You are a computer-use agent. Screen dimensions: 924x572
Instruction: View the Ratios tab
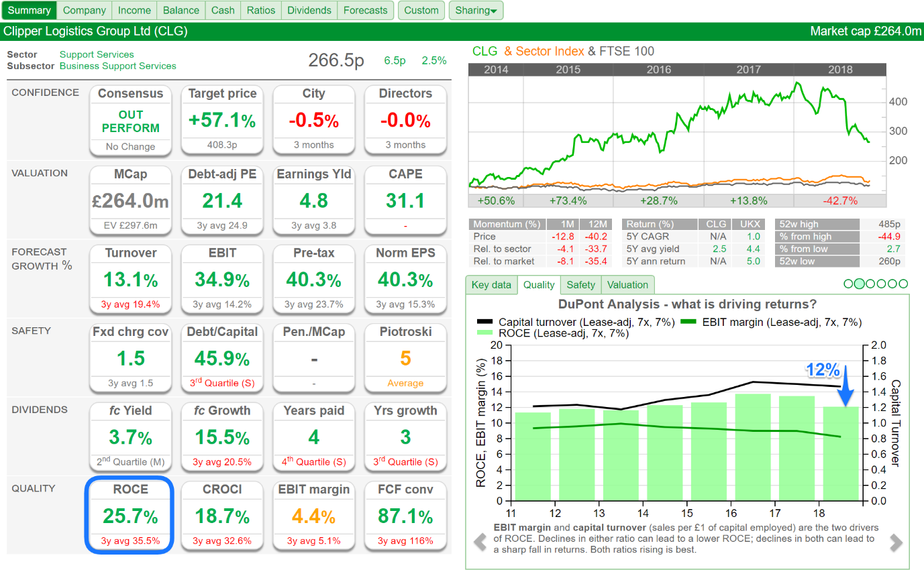[x=261, y=10]
